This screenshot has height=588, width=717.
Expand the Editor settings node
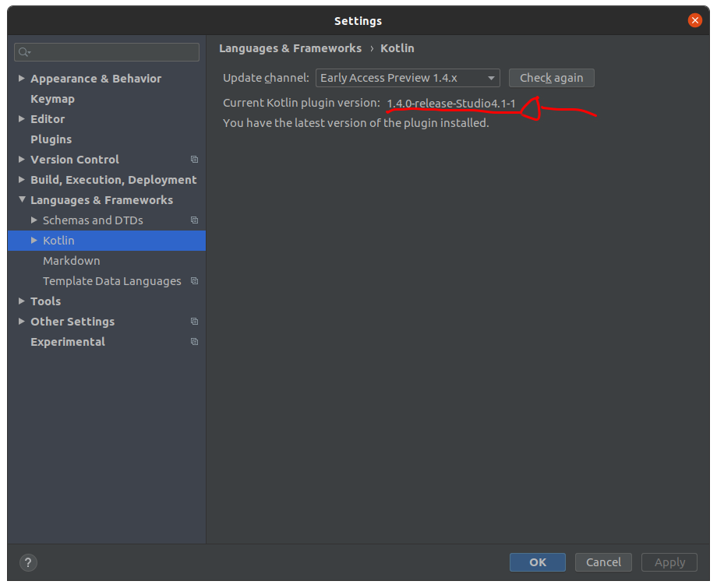click(22, 119)
